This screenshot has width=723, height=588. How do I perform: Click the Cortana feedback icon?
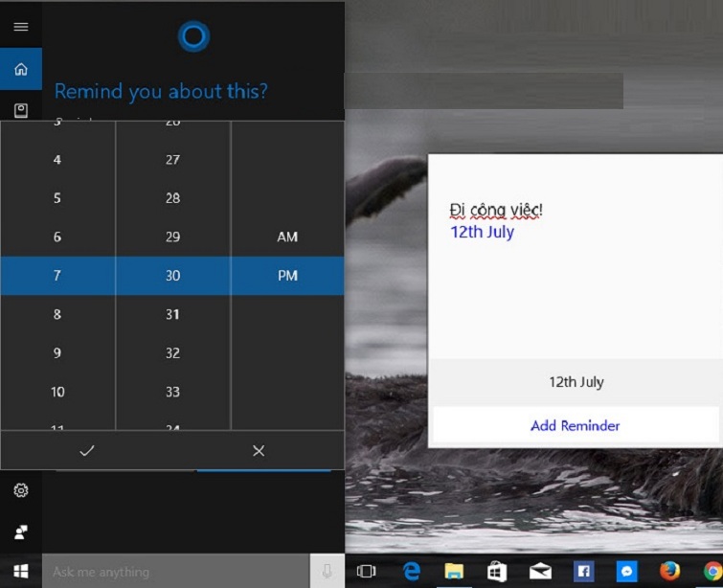(20, 531)
